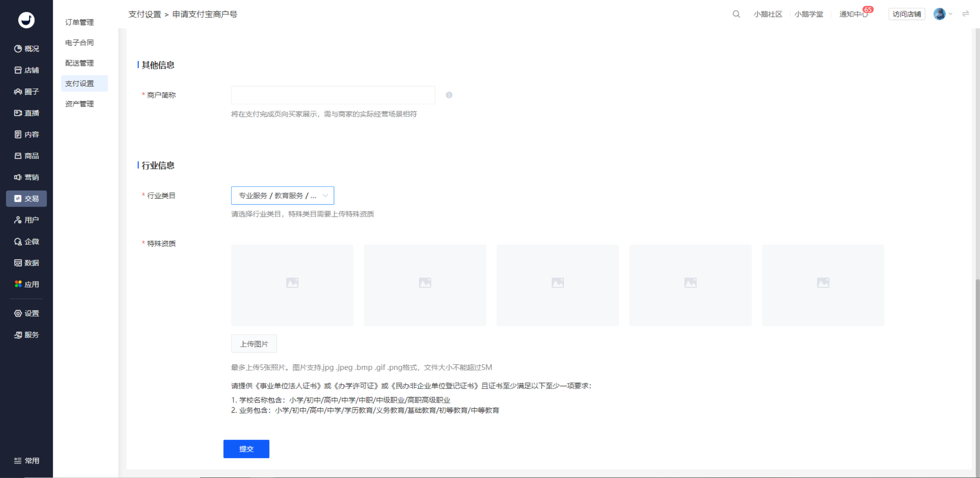Open 服务 service section

pos(26,335)
